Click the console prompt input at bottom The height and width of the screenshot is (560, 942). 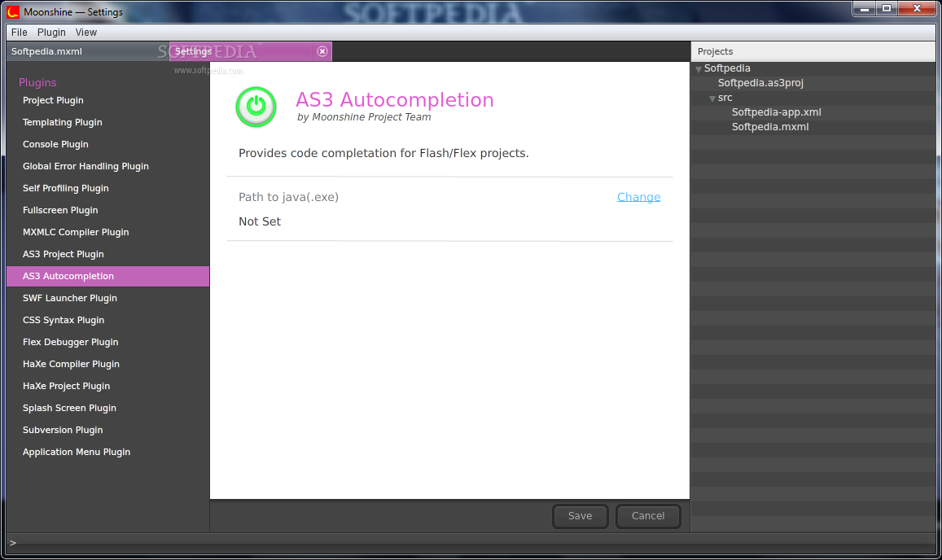pos(471,543)
